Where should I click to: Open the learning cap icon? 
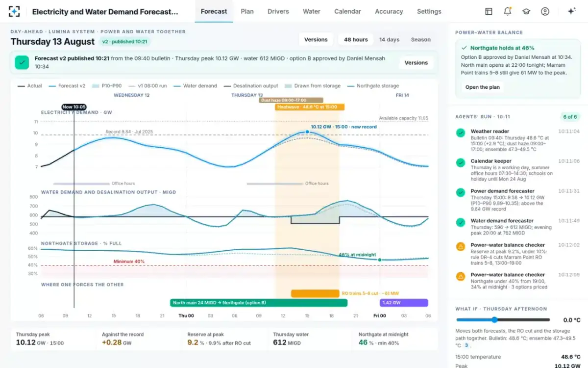[x=526, y=11]
